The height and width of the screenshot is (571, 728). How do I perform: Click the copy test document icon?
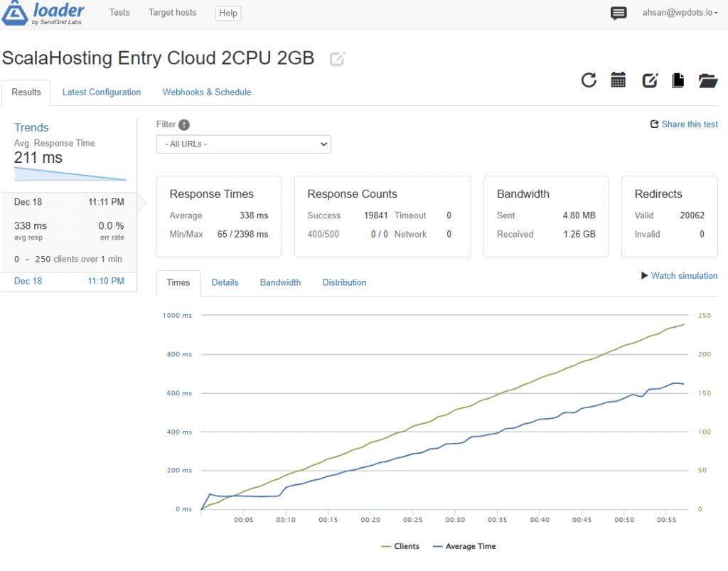pyautogui.click(x=678, y=80)
